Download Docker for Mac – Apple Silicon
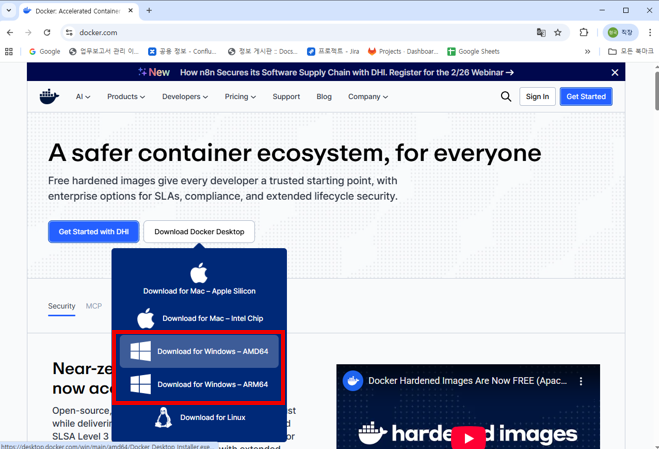 (x=199, y=280)
